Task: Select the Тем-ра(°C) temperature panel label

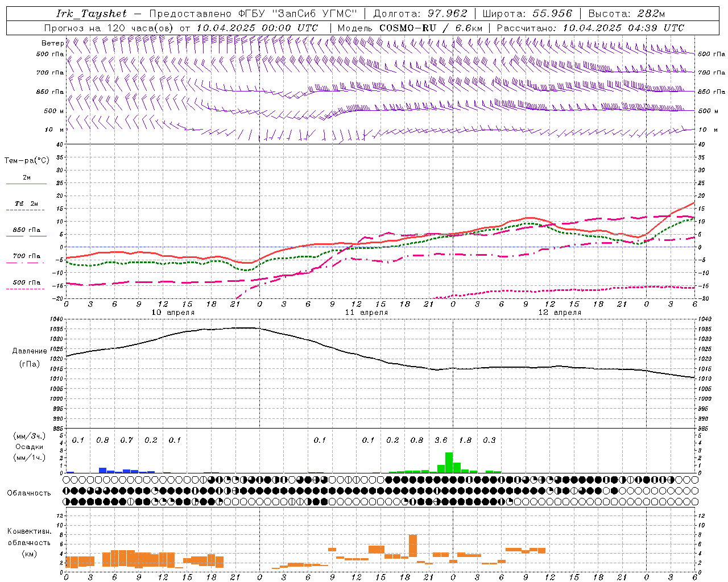Action: (27, 160)
